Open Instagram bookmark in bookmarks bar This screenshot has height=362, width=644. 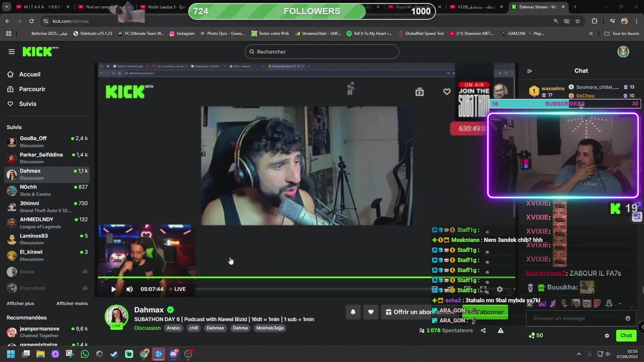tap(182, 33)
